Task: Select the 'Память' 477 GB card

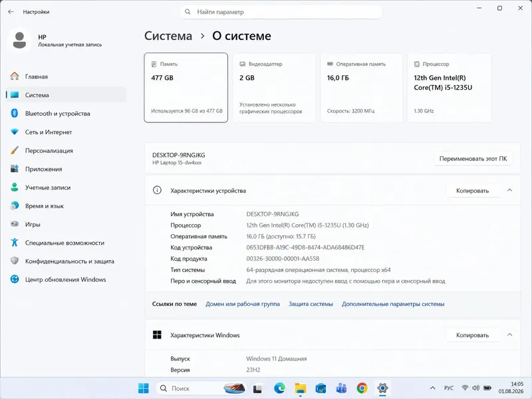Action: point(186,88)
